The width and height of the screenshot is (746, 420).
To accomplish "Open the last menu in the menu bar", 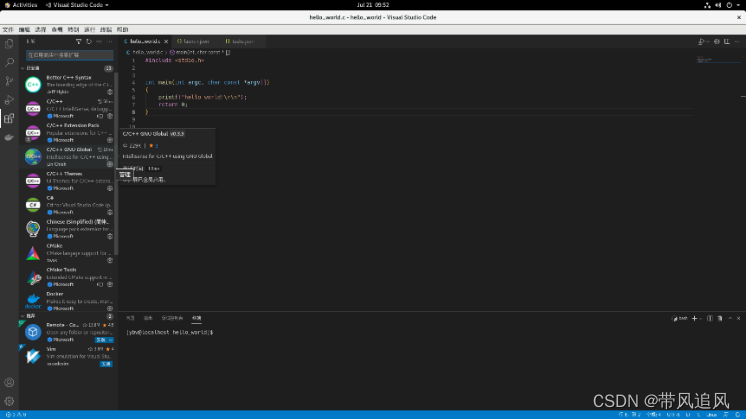I will [x=123, y=29].
